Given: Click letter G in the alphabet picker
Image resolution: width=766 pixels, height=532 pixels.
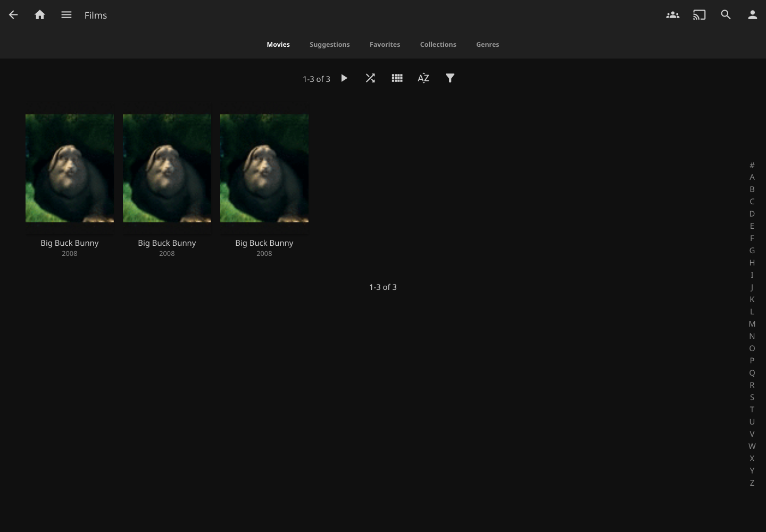Looking at the screenshot, I should tap(752, 250).
